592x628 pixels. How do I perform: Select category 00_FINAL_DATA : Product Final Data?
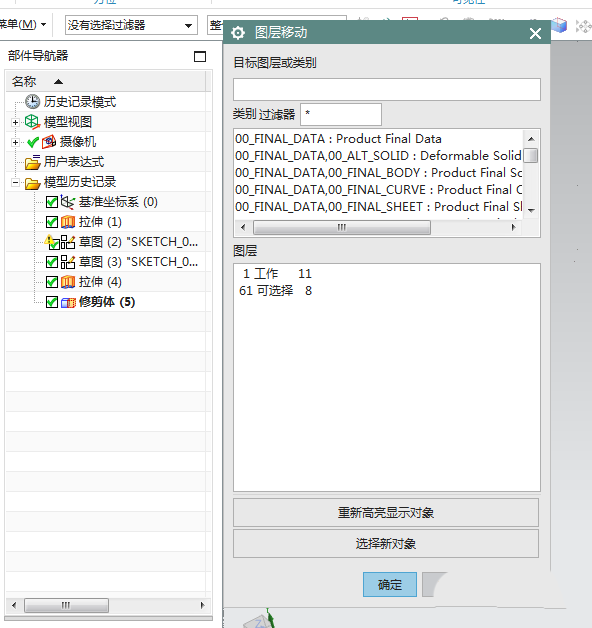[x=379, y=139]
